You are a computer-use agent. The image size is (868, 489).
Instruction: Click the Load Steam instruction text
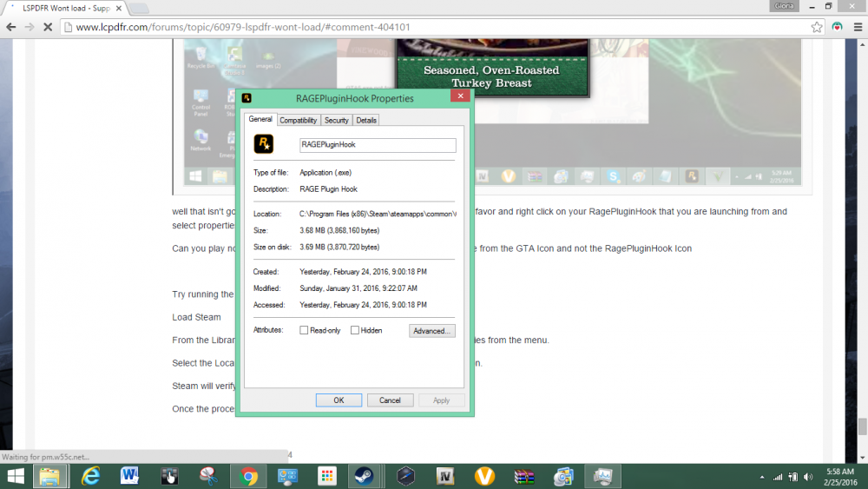click(196, 317)
